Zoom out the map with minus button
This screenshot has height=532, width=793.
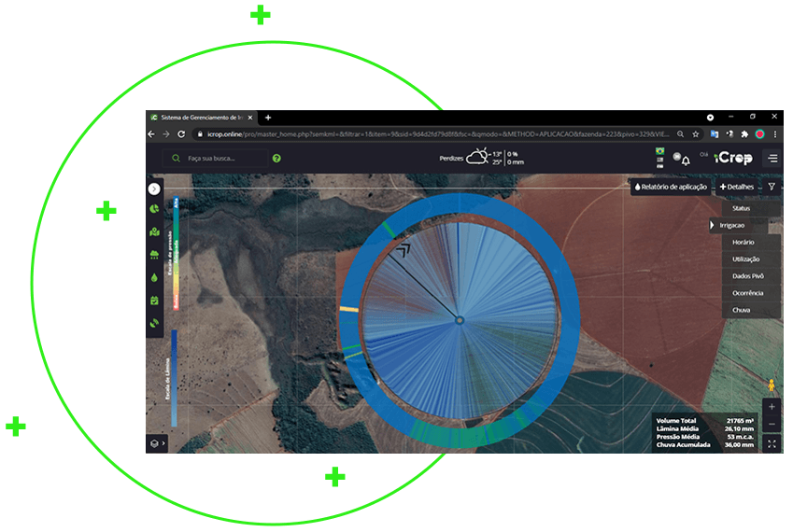[772, 425]
